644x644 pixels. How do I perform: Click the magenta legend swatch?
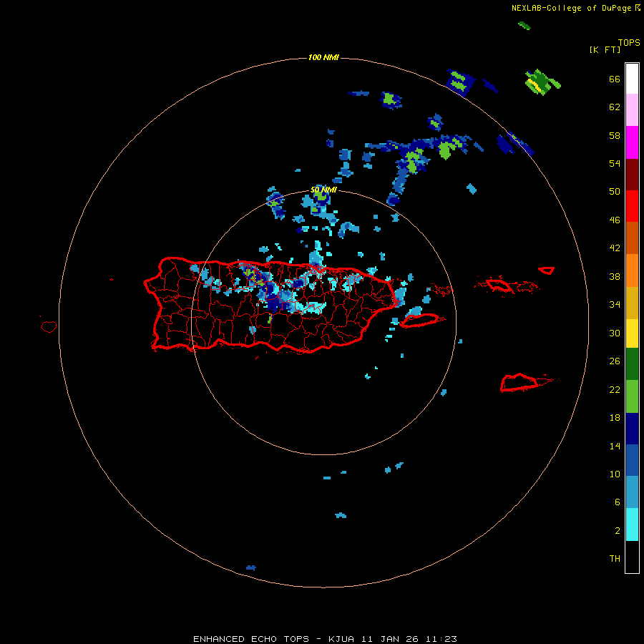coord(632,142)
